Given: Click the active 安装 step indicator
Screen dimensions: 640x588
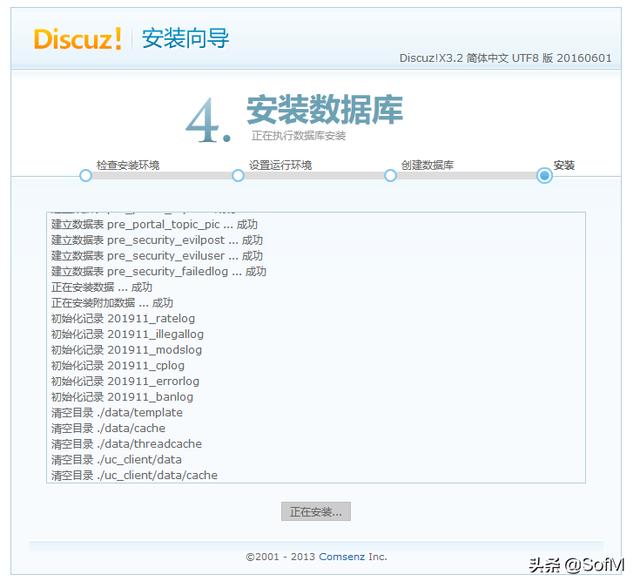Looking at the screenshot, I should point(544,176).
